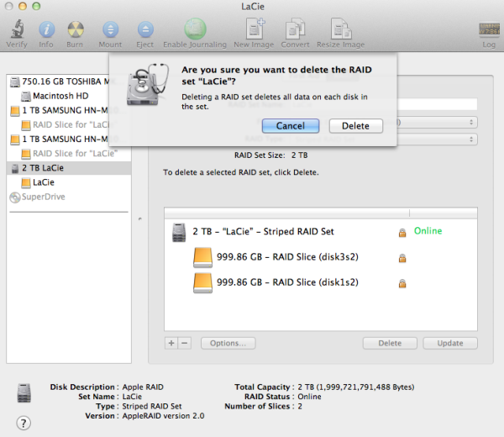Click the orange disk icon for disk1s2
Image resolution: width=504 pixels, height=437 pixels.
pyautogui.click(x=202, y=283)
